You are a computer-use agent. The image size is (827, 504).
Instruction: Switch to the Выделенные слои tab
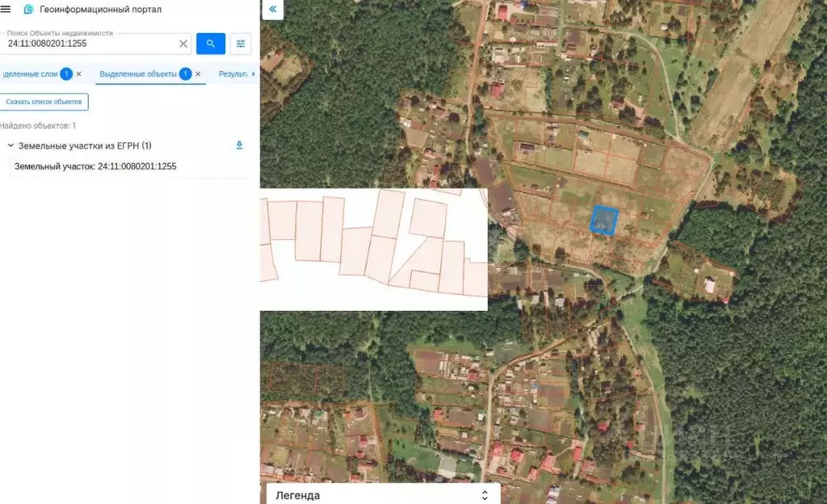pyautogui.click(x=30, y=73)
